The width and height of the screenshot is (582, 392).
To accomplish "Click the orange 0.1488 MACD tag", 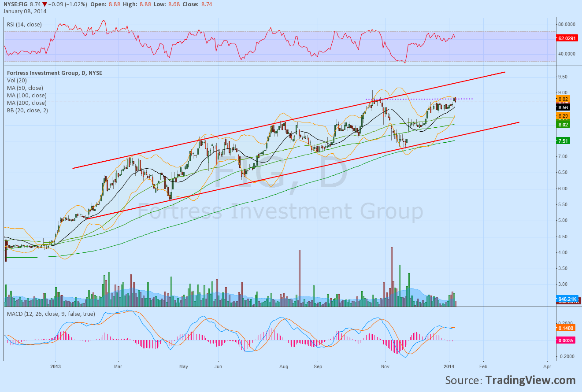I will [x=566, y=328].
